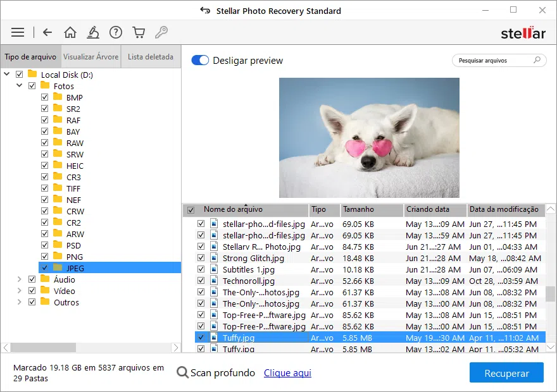Follow the Clique aqui deep scan link

287,373
